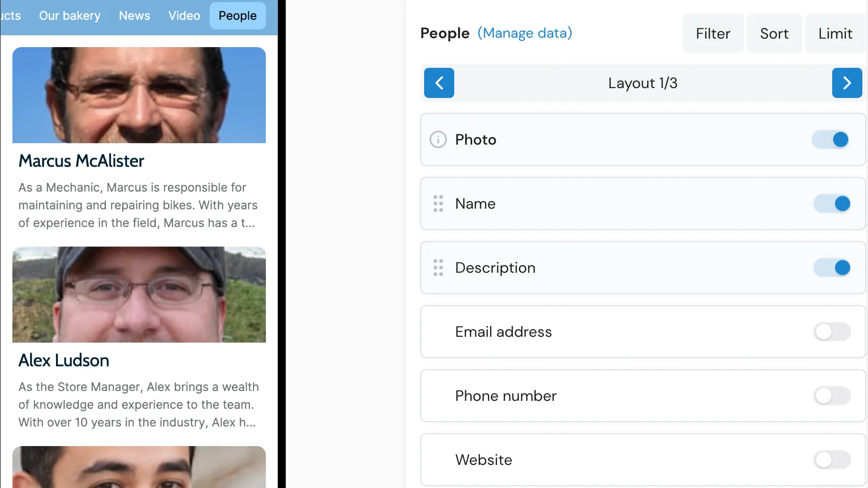
Task: Open the Video section
Action: pyautogui.click(x=184, y=16)
